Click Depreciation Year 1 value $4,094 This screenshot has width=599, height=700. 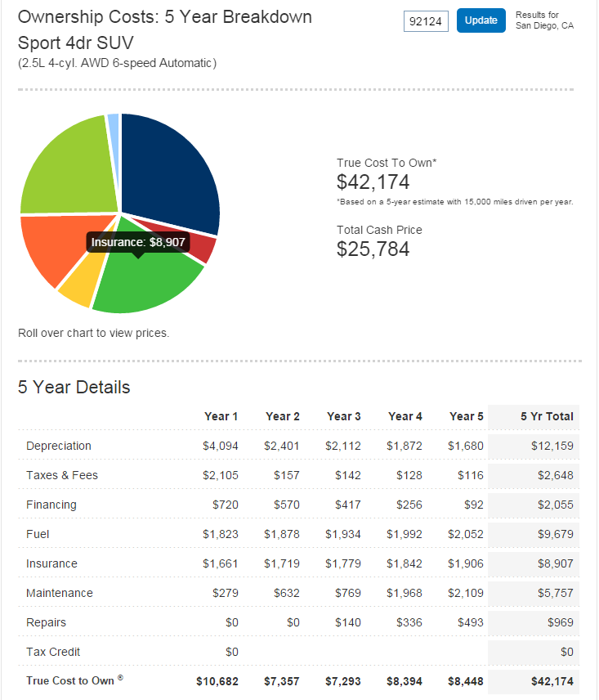[x=221, y=446]
